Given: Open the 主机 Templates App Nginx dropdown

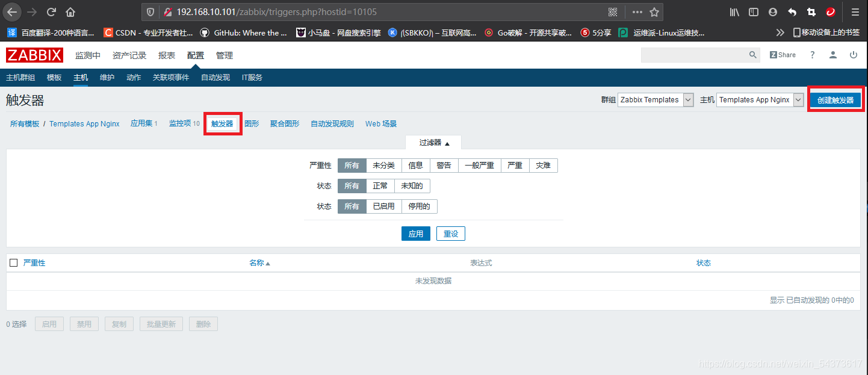Looking at the screenshot, I should coord(760,100).
